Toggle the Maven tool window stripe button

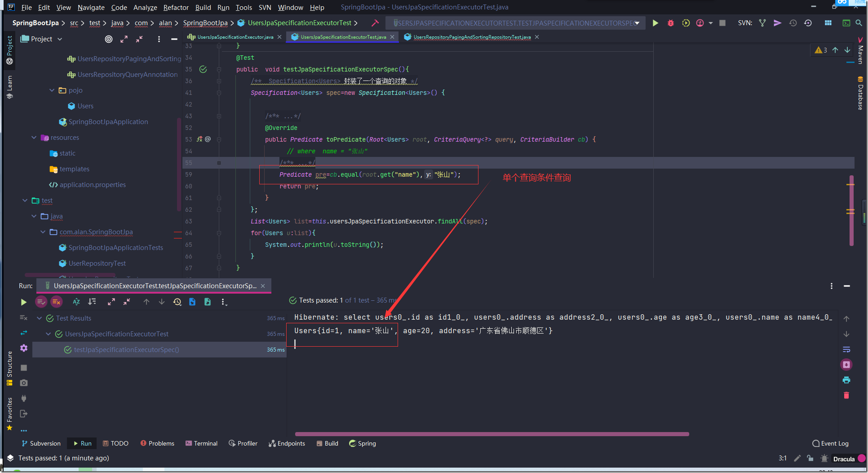point(860,51)
